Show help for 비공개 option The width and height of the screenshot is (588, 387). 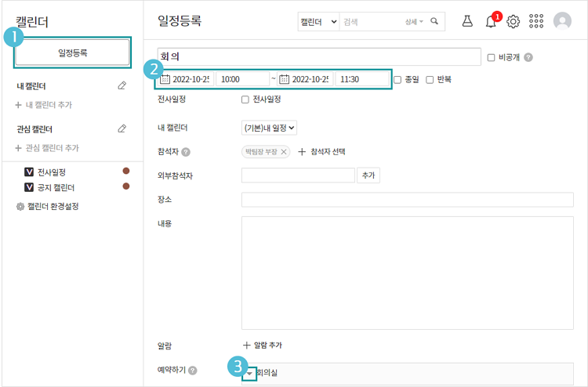[x=528, y=57]
